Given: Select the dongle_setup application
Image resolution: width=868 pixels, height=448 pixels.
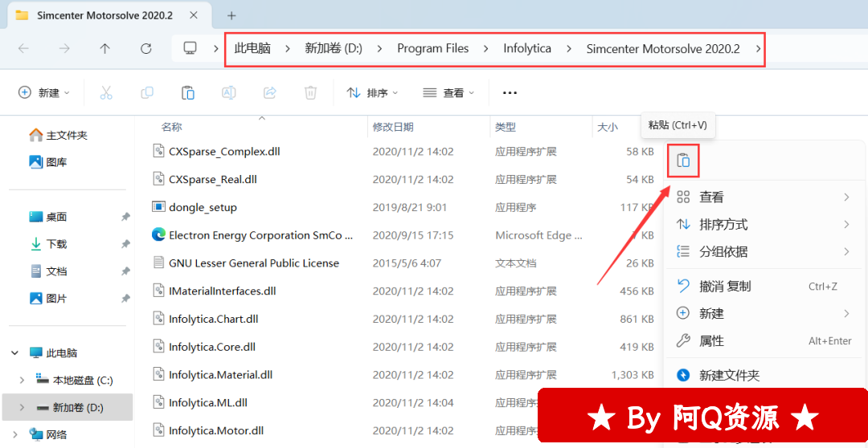Looking at the screenshot, I should point(194,207).
